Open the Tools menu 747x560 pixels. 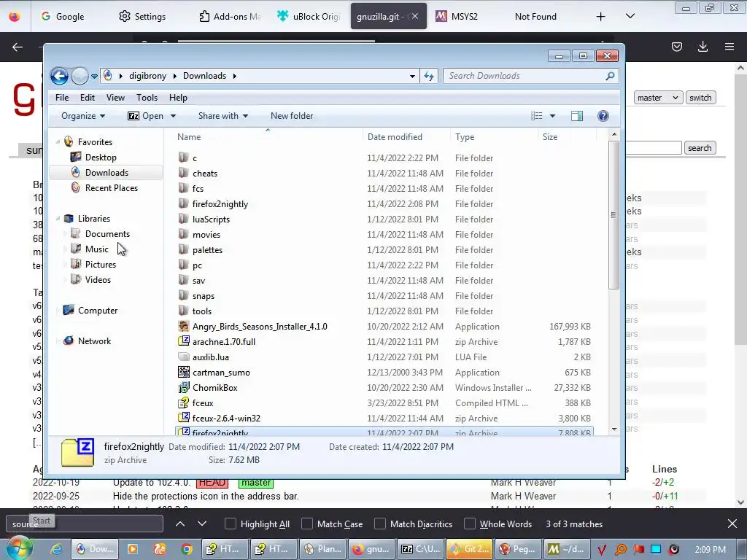click(147, 98)
